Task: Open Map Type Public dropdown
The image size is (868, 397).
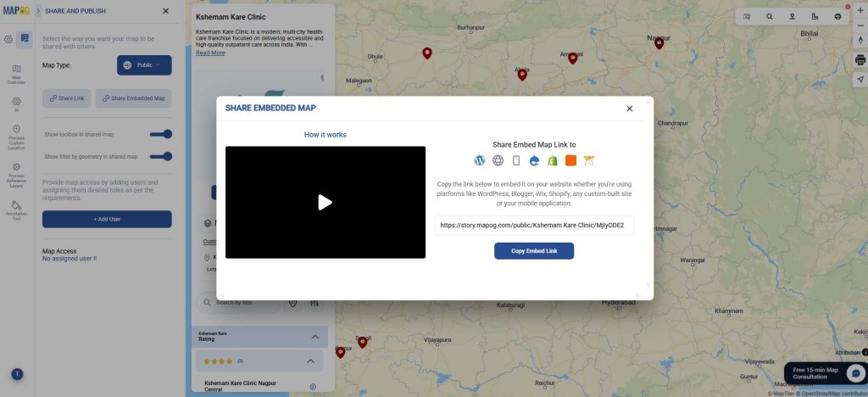Action: click(144, 64)
